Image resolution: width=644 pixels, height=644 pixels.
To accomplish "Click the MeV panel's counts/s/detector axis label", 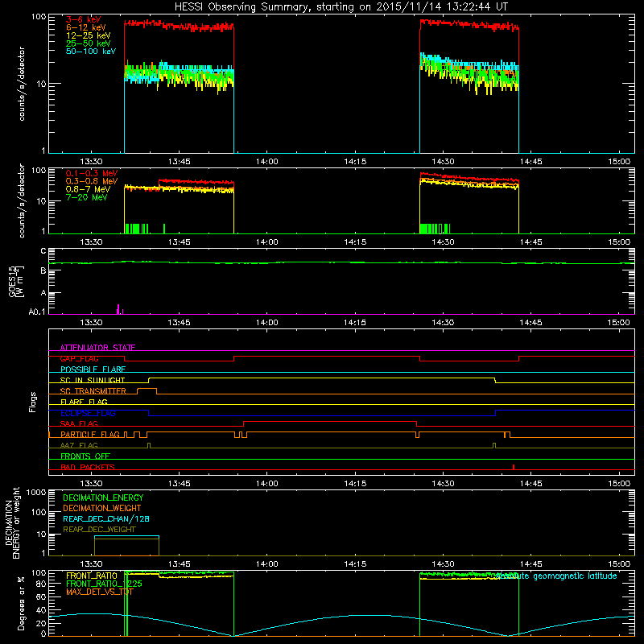I will pos(22,200).
